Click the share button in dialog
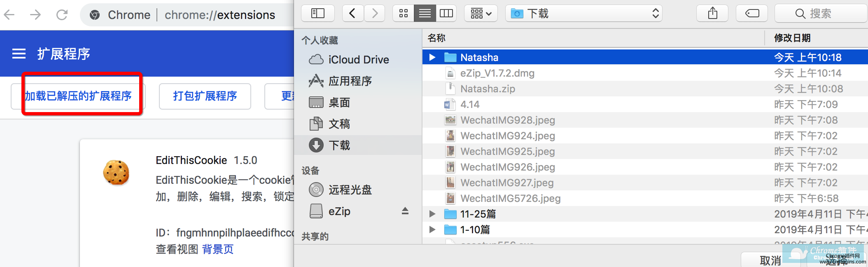 [712, 14]
